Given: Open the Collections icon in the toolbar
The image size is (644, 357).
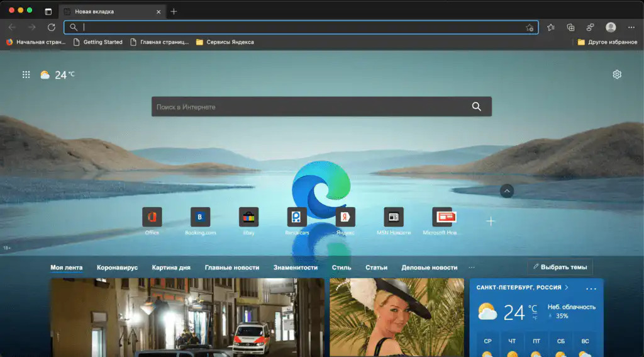Looking at the screenshot, I should [570, 27].
